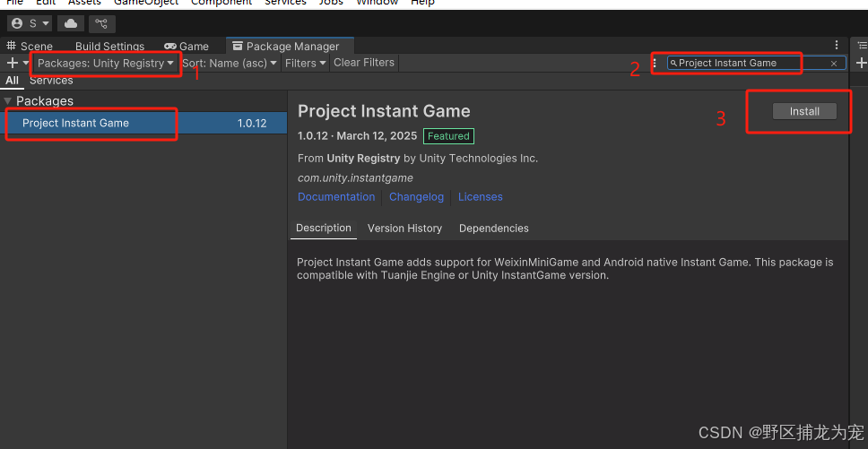This screenshot has width=868, height=449.
Task: Click the Featured tag
Action: coord(448,136)
